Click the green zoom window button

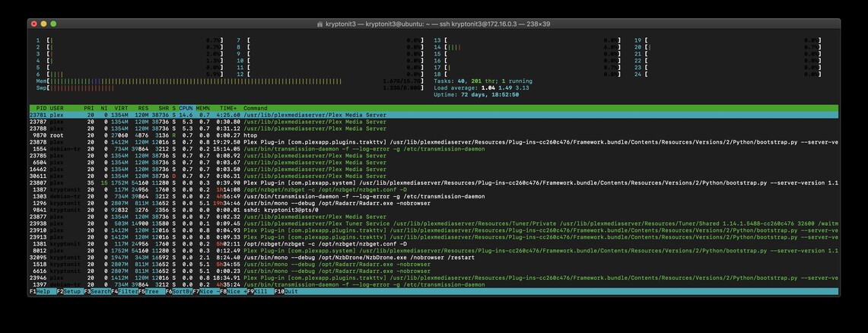[x=54, y=24]
